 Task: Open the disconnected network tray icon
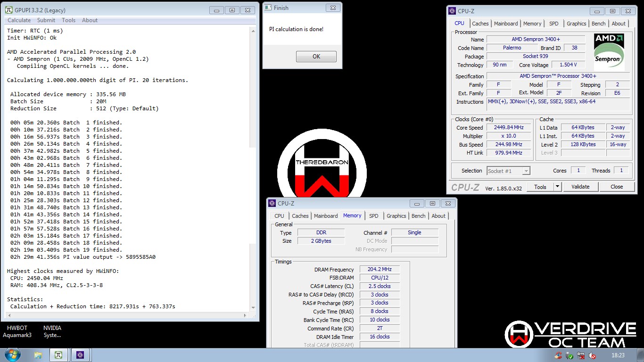click(x=581, y=355)
